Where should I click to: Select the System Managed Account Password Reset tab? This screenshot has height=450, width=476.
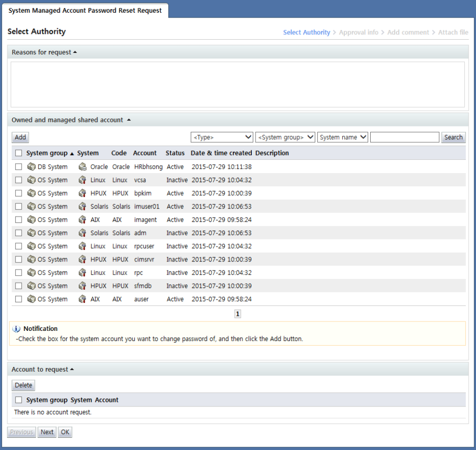pos(85,11)
